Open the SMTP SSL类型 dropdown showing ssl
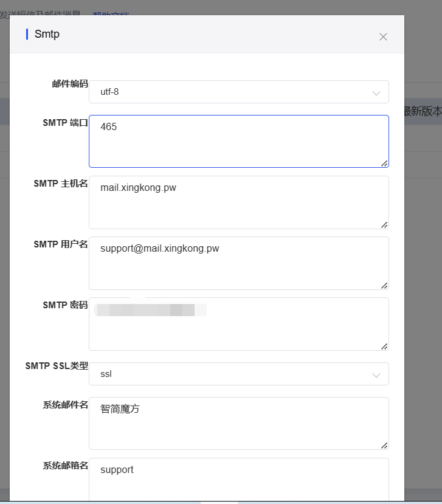This screenshot has width=442, height=504. (239, 374)
